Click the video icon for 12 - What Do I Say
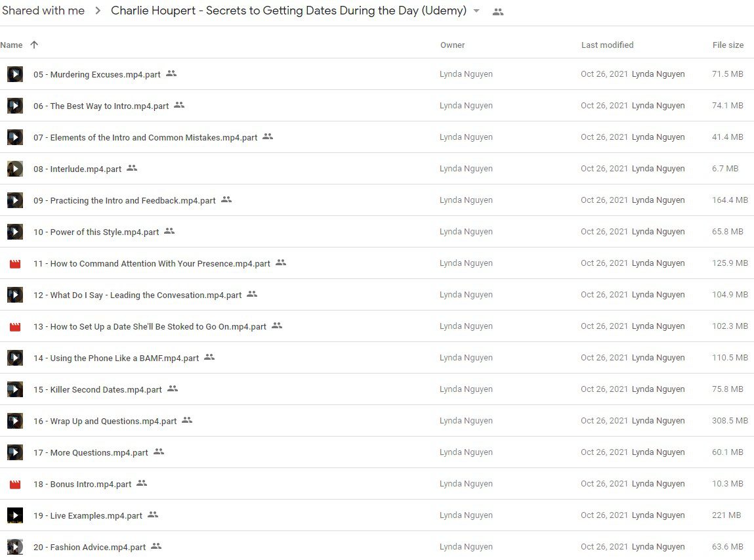Viewport: 754px width, 560px height. coord(15,295)
